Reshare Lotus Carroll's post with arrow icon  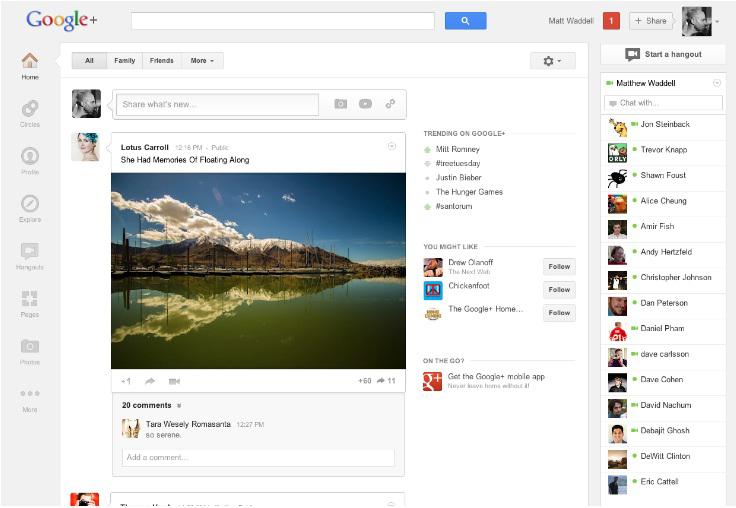click(x=150, y=381)
